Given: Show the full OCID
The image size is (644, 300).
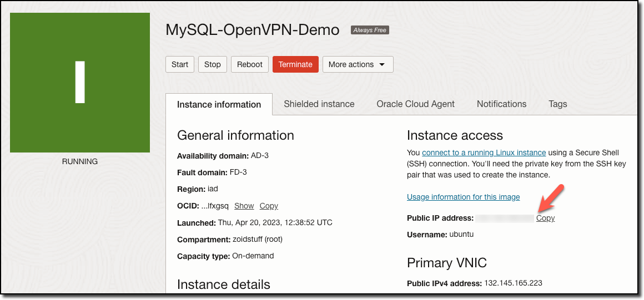Looking at the screenshot, I should click(244, 206).
